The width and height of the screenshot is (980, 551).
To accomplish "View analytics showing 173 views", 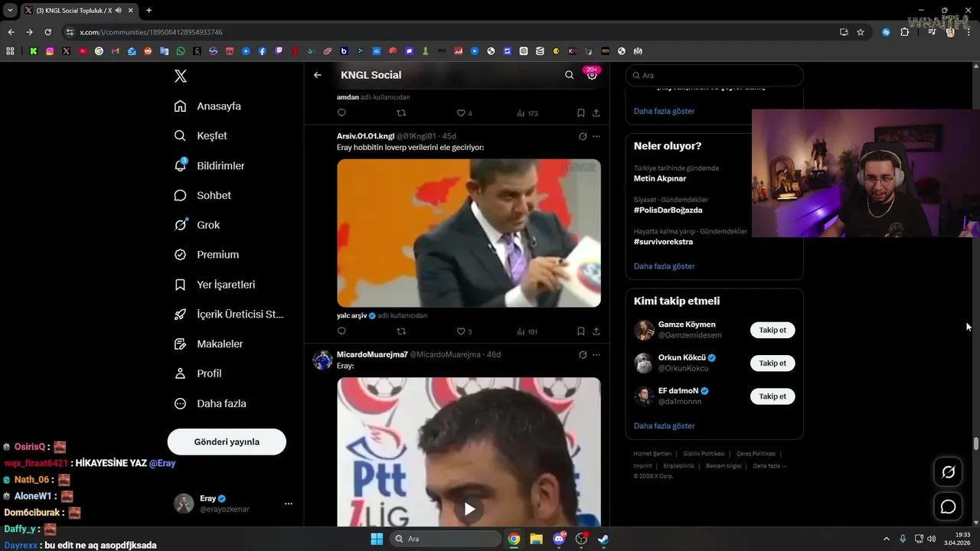I will pos(527,113).
